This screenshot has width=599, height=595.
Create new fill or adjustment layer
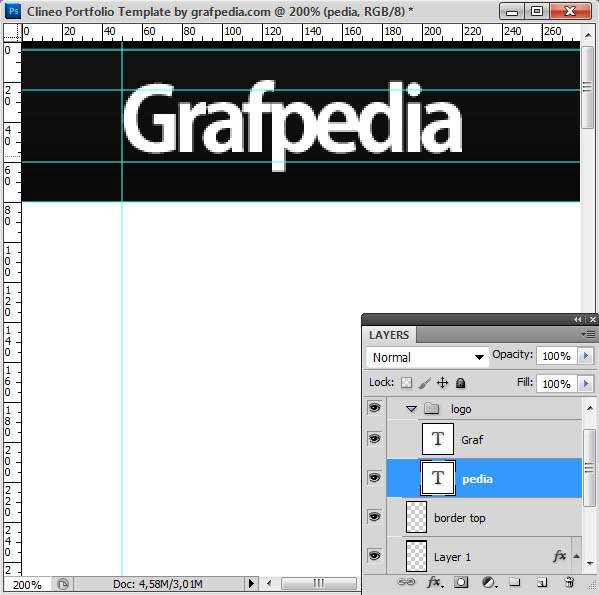tap(489, 582)
